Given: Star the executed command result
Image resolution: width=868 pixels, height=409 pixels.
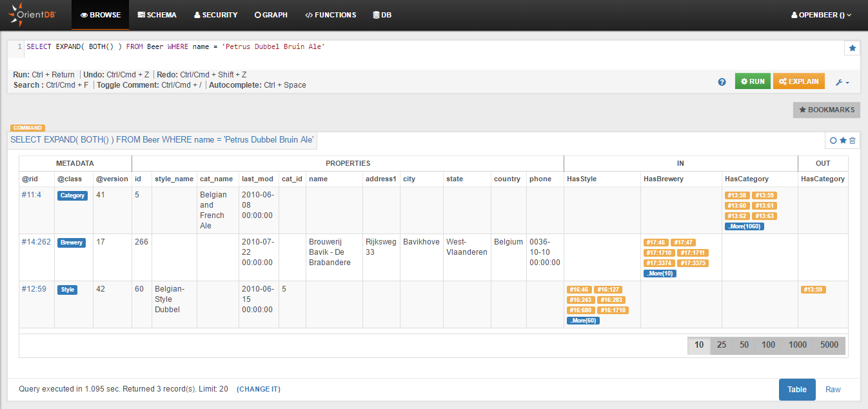Looking at the screenshot, I should [843, 141].
